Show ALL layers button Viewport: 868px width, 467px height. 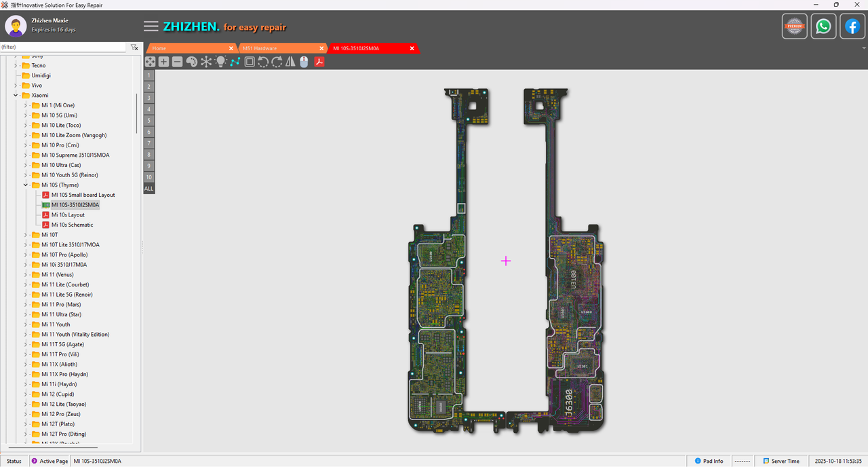click(149, 188)
